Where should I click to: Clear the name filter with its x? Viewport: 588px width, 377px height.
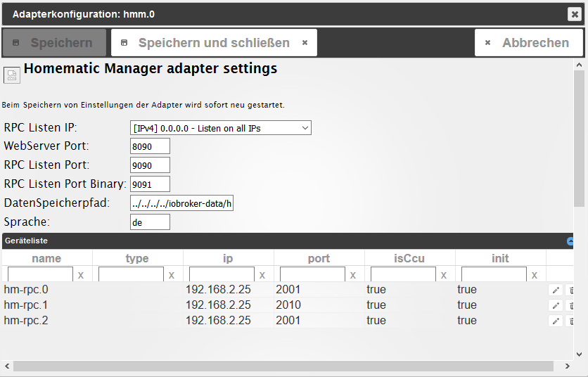click(x=81, y=275)
